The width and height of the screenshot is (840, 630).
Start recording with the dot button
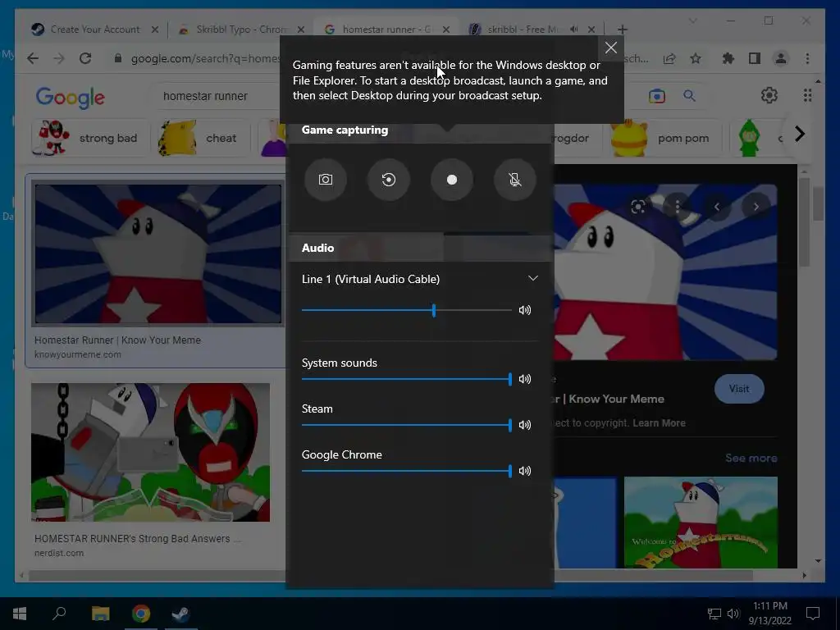click(x=452, y=180)
